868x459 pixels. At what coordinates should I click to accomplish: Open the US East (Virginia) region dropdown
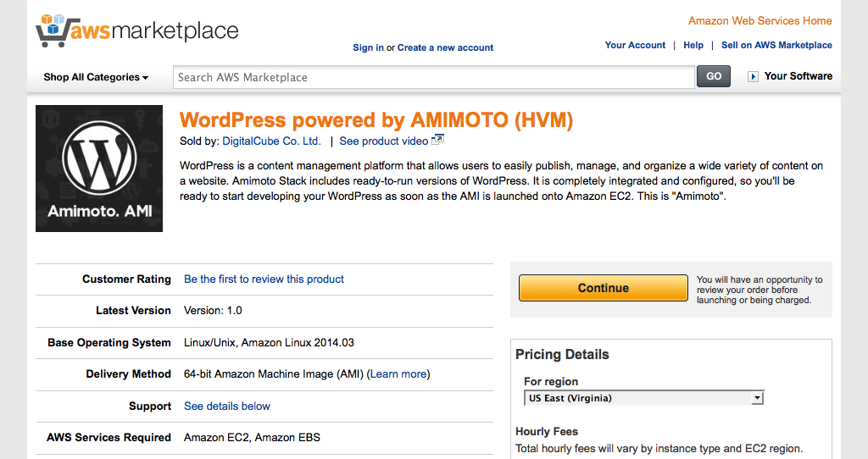point(644,398)
